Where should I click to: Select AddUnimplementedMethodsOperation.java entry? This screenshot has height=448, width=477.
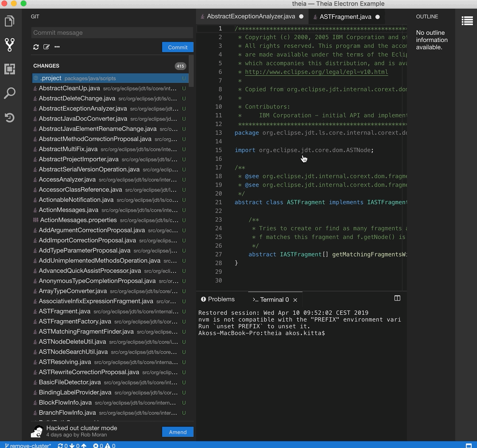coord(110,261)
